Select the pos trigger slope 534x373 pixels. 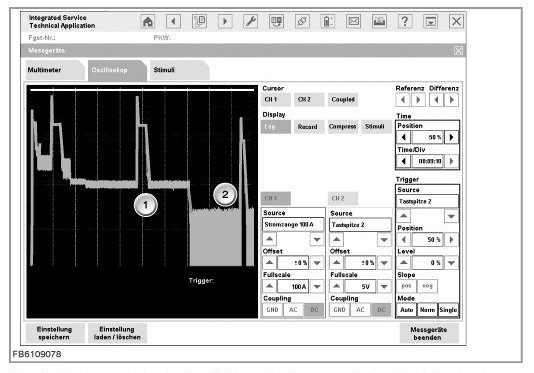pos(406,286)
